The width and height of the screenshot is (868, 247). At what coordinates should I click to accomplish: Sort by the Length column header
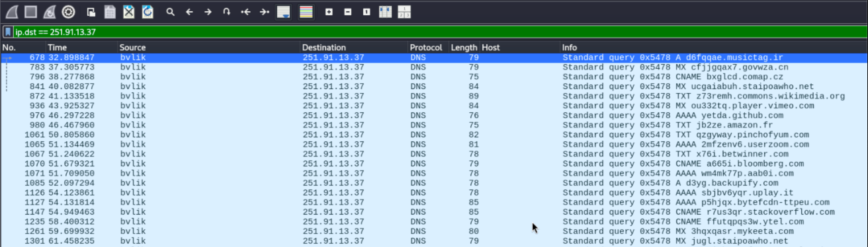click(x=464, y=48)
